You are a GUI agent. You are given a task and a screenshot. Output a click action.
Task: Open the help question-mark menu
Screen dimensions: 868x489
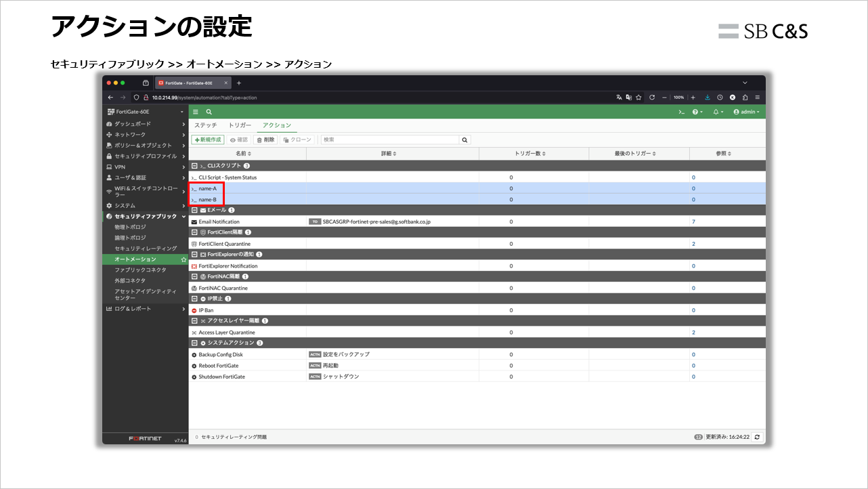697,112
